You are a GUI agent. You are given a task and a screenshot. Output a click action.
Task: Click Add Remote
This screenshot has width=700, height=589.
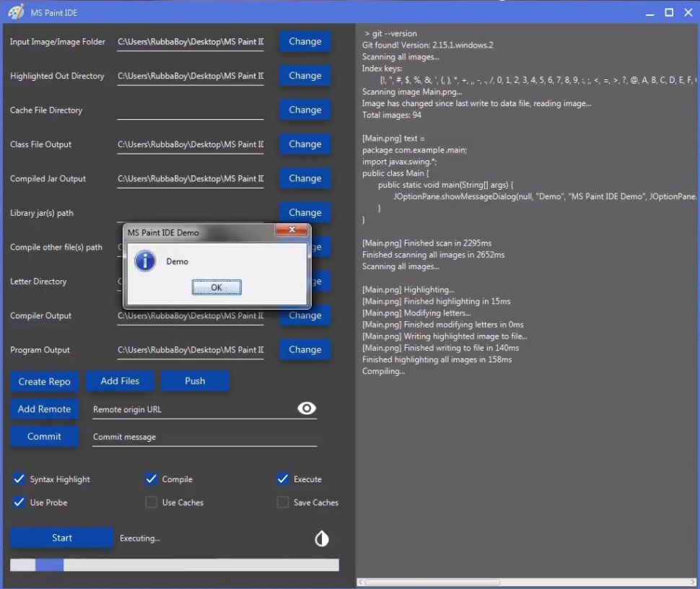[x=44, y=409]
